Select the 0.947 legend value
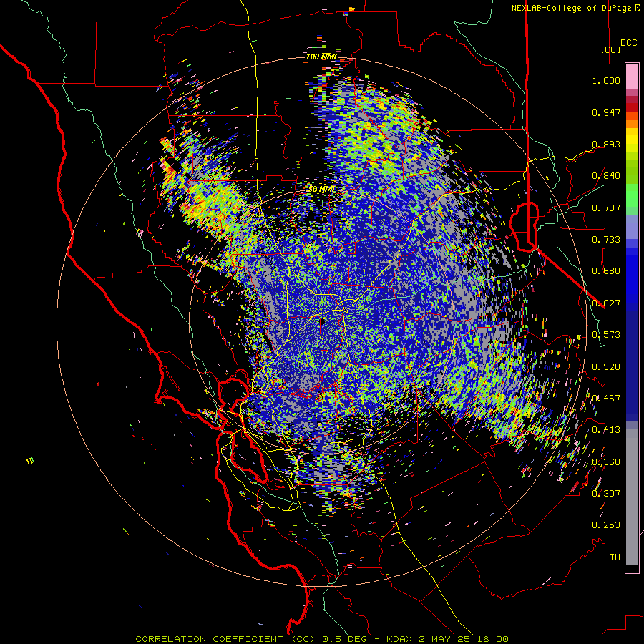Screen dimensions: 644x644 coord(606,112)
